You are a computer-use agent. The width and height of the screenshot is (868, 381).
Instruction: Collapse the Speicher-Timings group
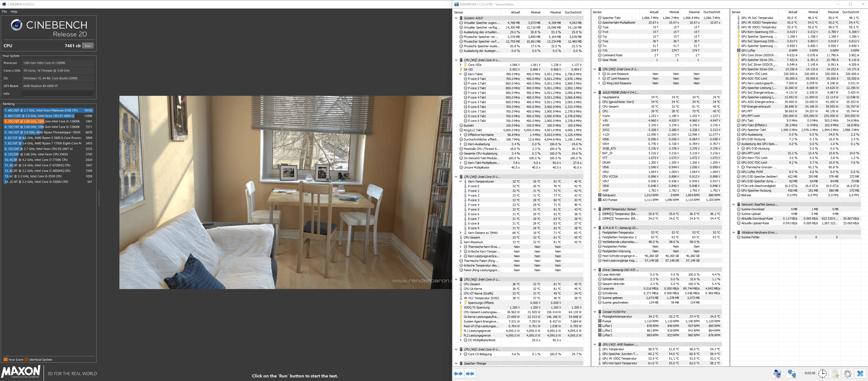point(456,363)
